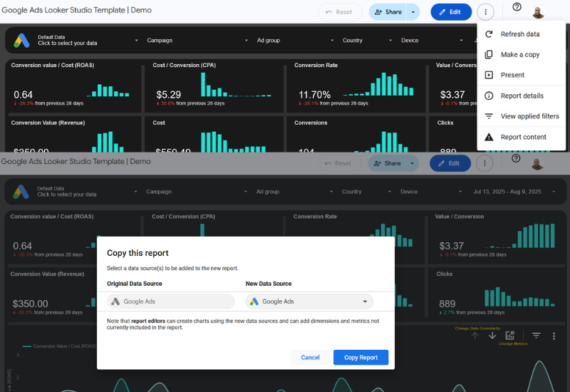
Task: Open the Ad group filter in the undimmed report
Action: click(295, 41)
